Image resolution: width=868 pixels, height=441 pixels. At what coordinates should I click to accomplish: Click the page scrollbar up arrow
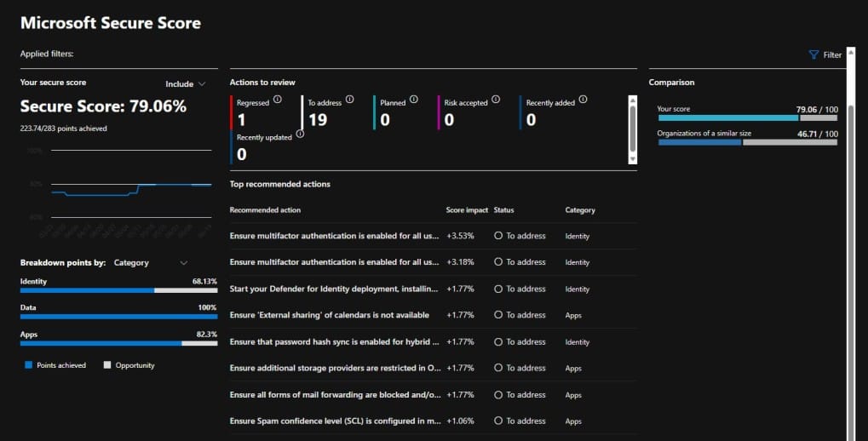851,52
